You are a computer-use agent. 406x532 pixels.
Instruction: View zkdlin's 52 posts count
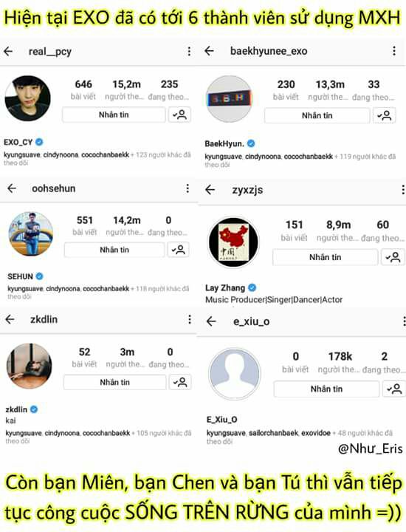coord(84,358)
